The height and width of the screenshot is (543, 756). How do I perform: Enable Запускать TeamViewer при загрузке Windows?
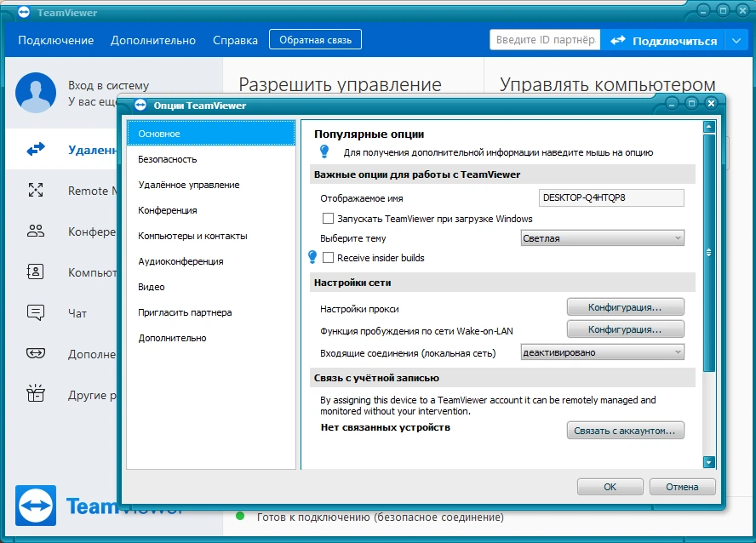(328, 219)
